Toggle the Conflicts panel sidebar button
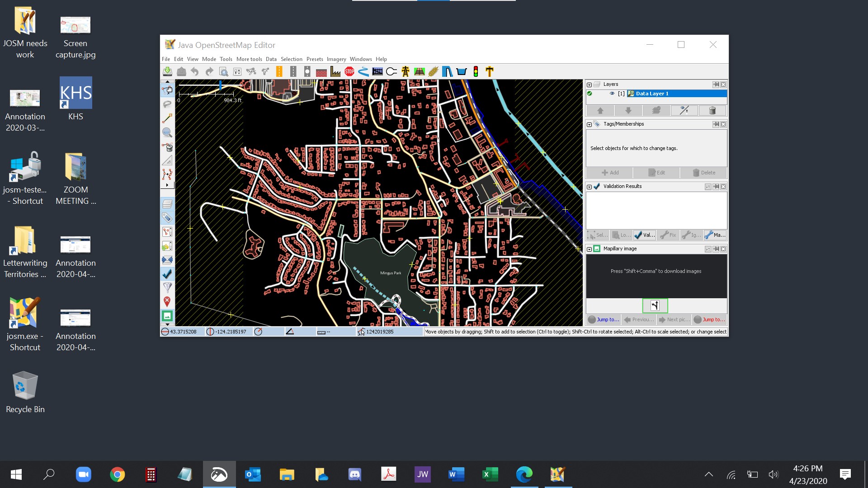Viewport: 868px width, 488px height. 167,260
